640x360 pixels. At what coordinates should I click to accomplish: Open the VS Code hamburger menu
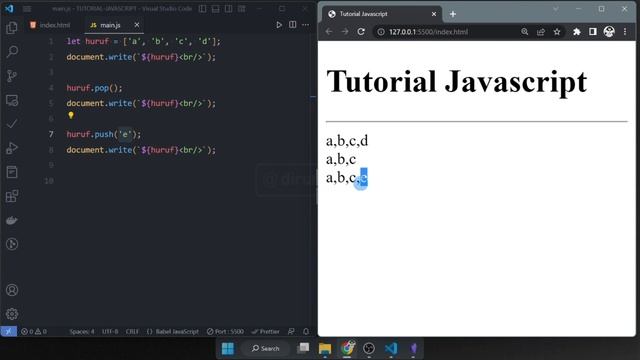pos(27,9)
